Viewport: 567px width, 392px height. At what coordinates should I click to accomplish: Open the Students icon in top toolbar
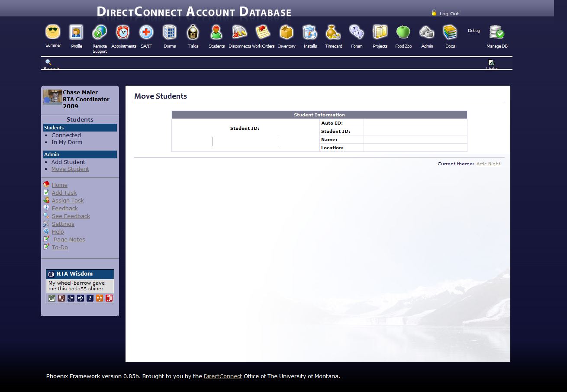(216, 32)
